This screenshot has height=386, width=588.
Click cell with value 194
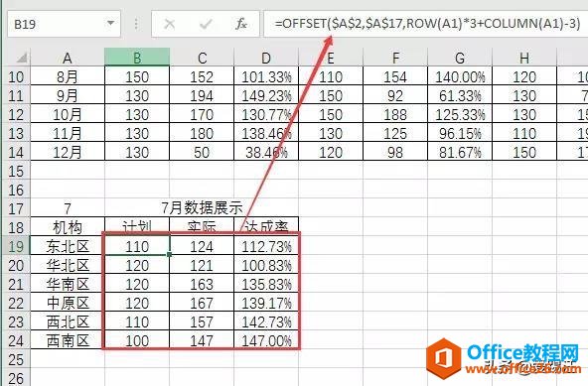point(202,95)
